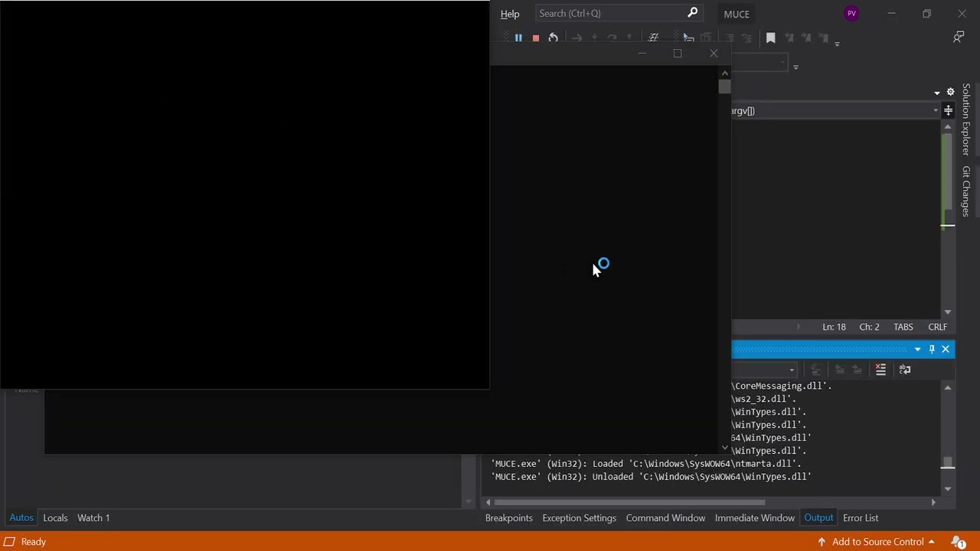Image resolution: width=980 pixels, height=551 pixels.
Task: Open the Show output from combo box
Action: (x=764, y=370)
